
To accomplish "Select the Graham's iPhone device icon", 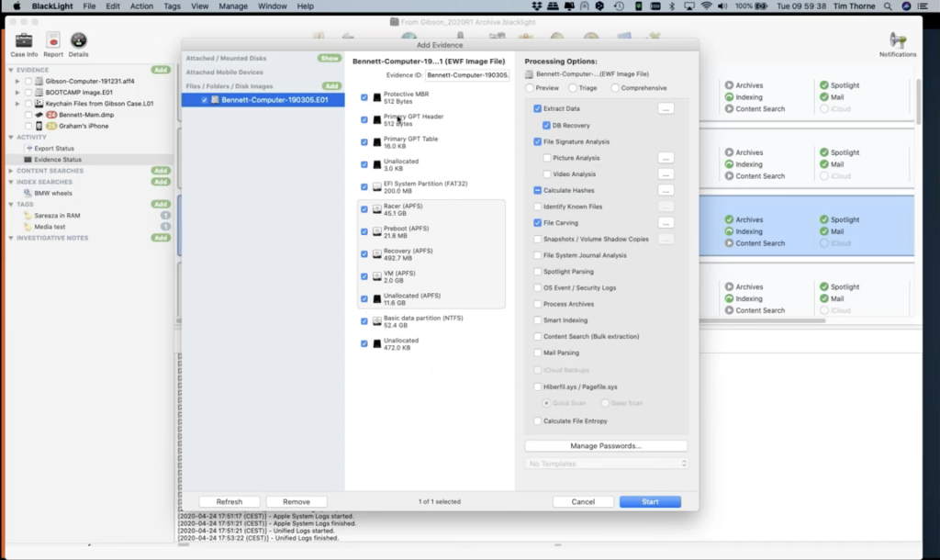I will click(39, 126).
